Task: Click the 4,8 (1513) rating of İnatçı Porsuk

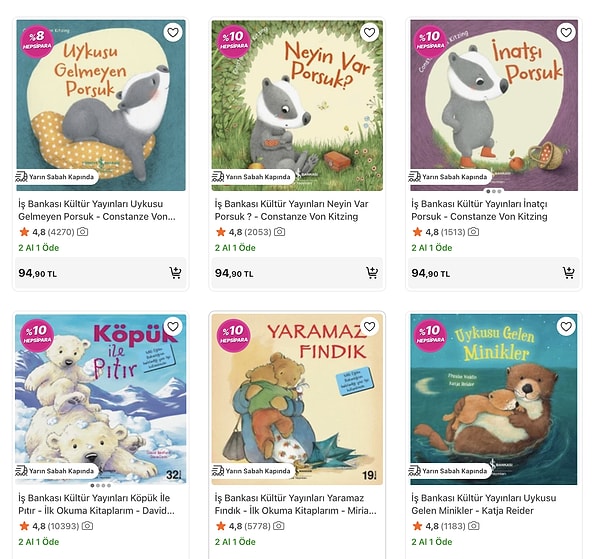Action: pos(441,232)
